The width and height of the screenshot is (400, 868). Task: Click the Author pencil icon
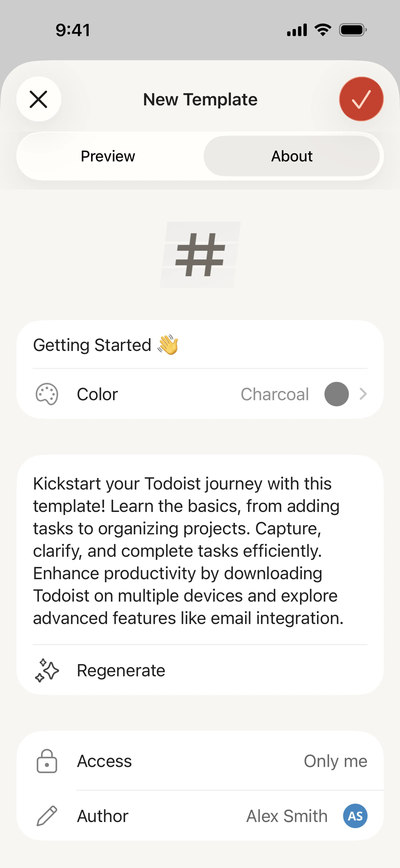pos(47,816)
